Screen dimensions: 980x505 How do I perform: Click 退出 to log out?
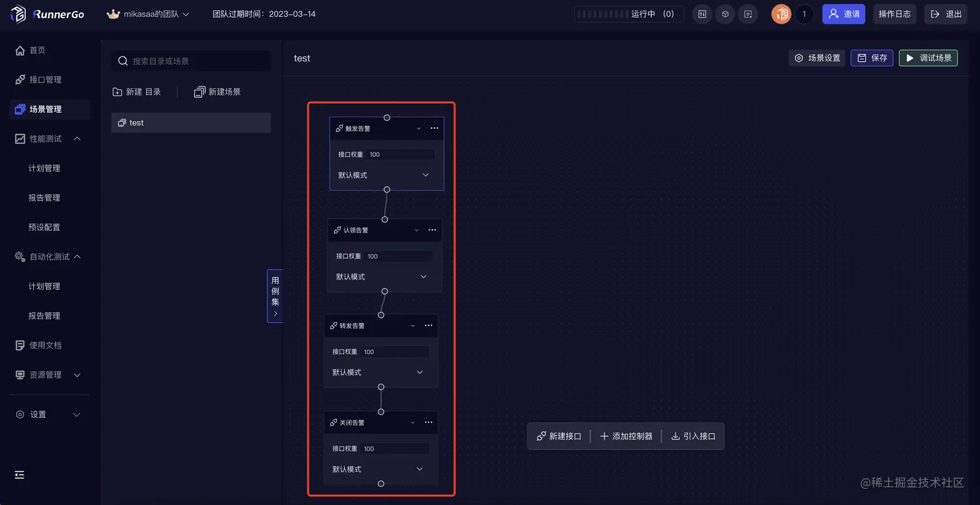tap(946, 14)
